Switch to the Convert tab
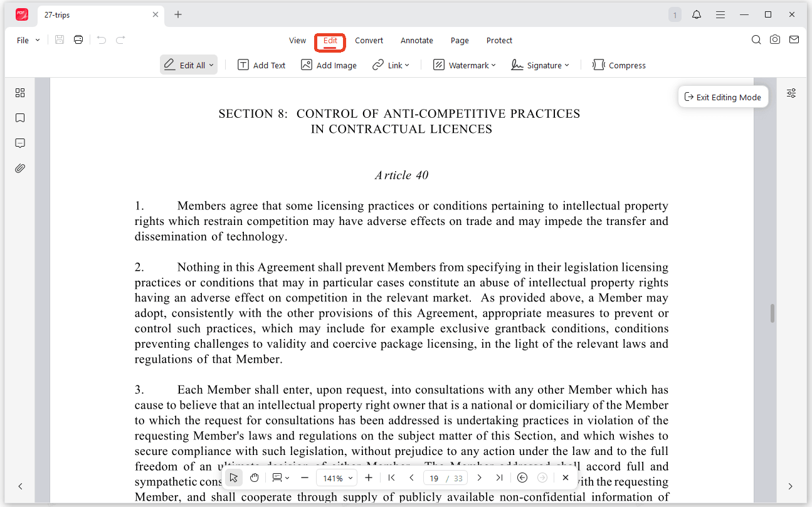The height and width of the screenshot is (507, 812). 369,40
